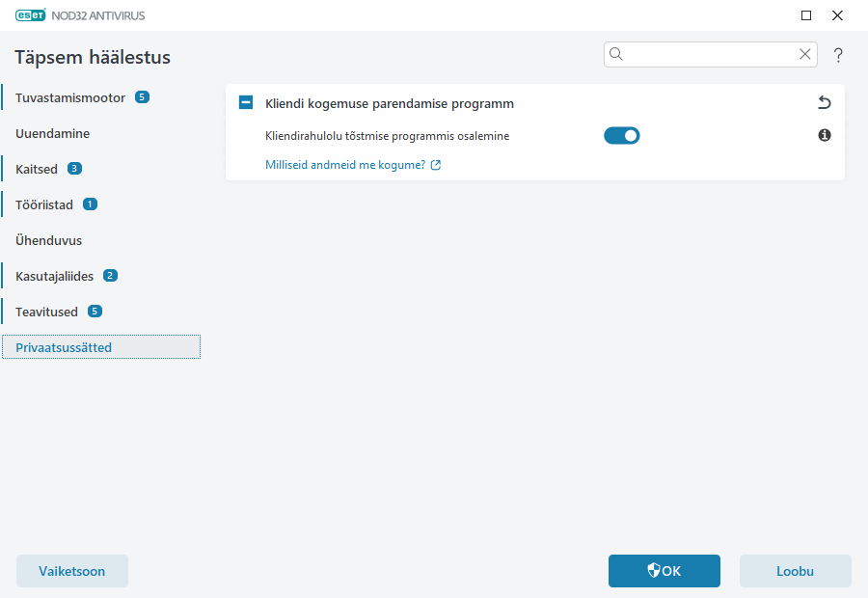Click the info icon beside the toggle
Viewport: 868px width, 598px height.
(x=825, y=136)
